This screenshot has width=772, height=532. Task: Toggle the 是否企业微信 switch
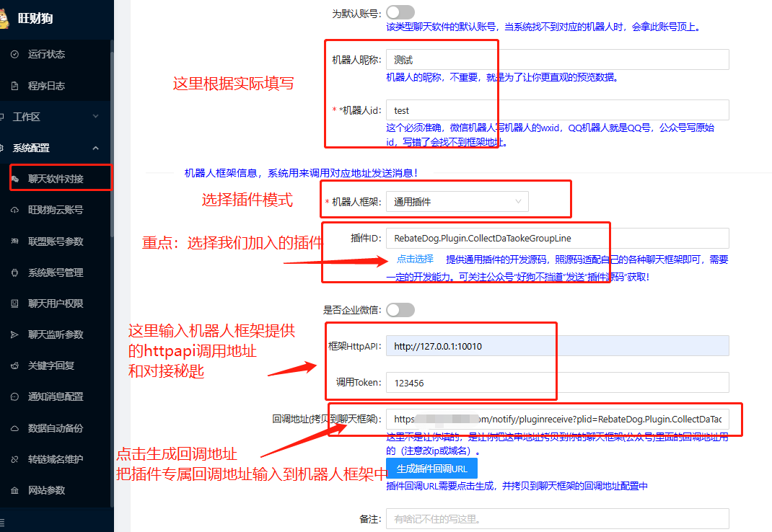400,310
